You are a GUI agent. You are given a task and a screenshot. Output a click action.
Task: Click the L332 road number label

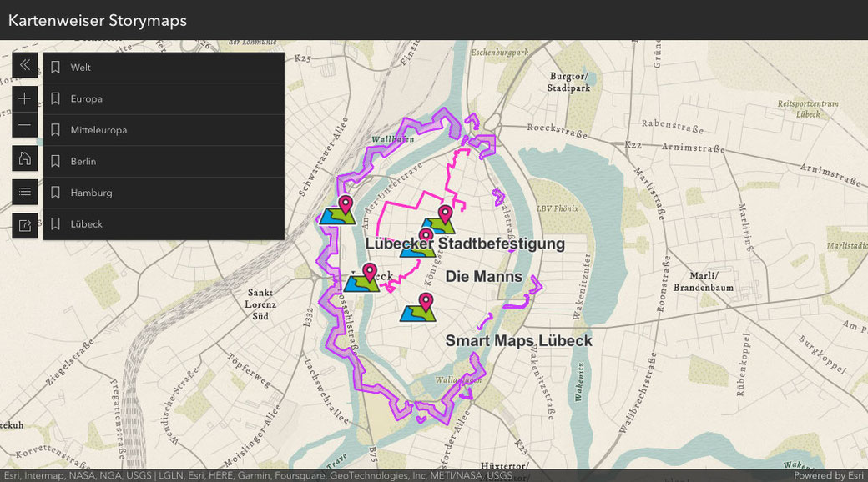(x=309, y=317)
